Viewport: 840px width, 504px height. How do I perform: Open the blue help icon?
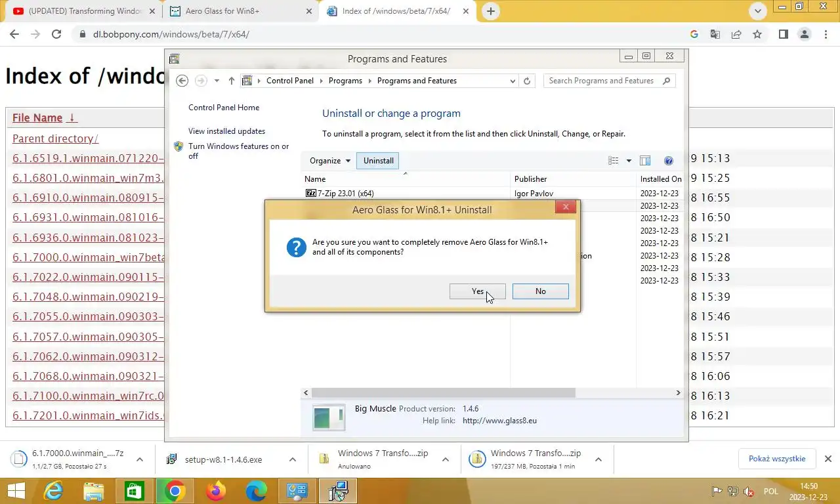[x=669, y=161]
